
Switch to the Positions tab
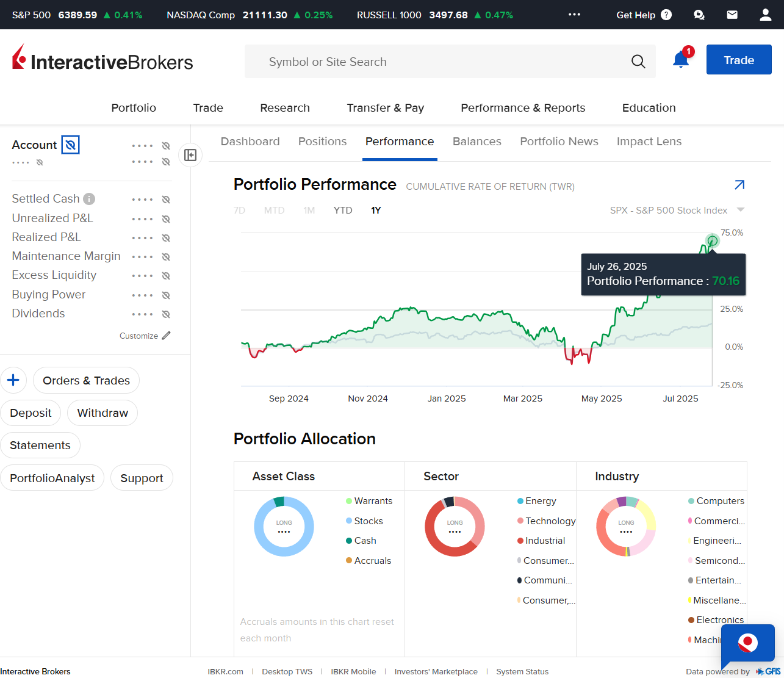point(322,142)
